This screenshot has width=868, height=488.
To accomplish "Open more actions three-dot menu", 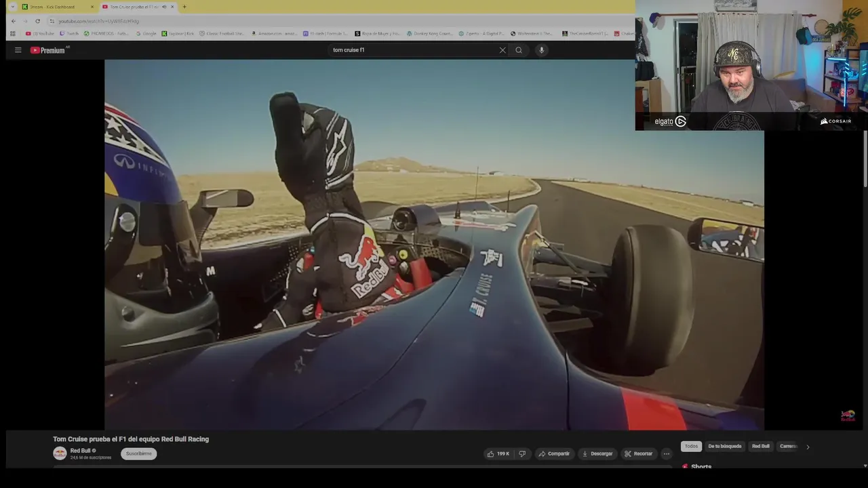I will point(667,453).
